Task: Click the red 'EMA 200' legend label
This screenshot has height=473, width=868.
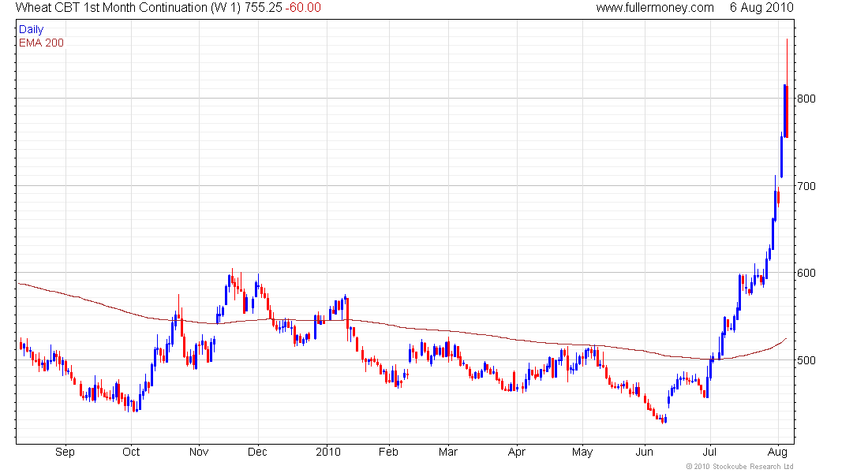Action: (42, 43)
